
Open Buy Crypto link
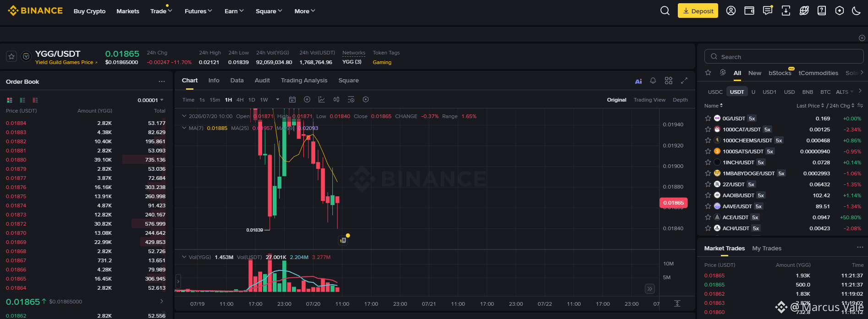(89, 11)
